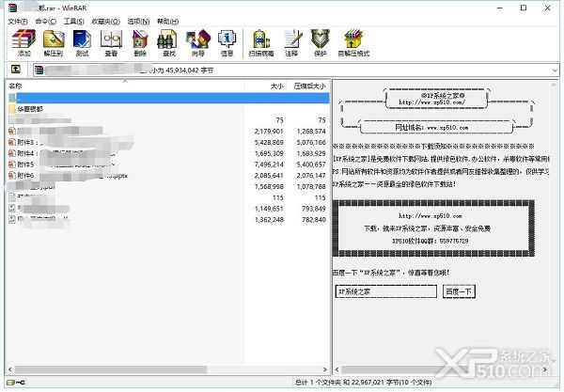The image size is (564, 392).
Task: Click the size value 1,362,248
Action: [269, 220]
